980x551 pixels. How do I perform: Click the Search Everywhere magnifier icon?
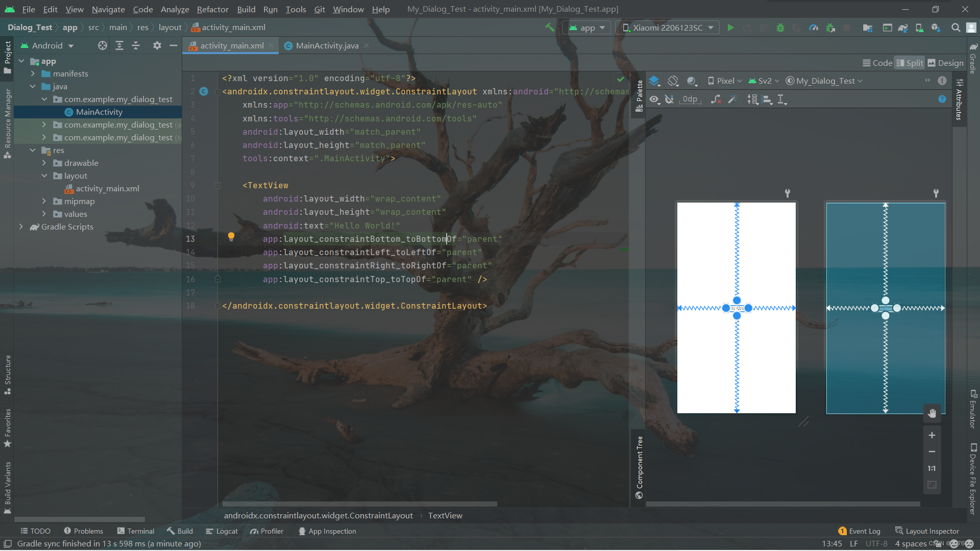955,28
